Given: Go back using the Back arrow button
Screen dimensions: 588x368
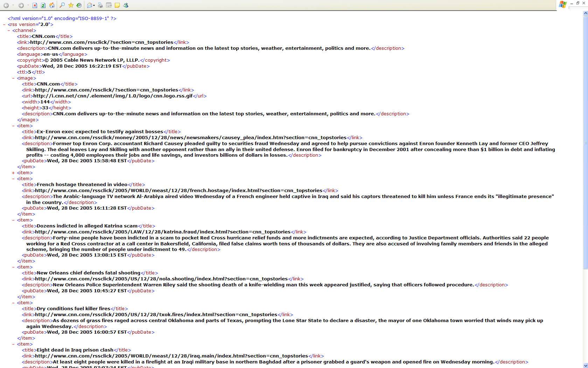Looking at the screenshot, I should tap(6, 5).
